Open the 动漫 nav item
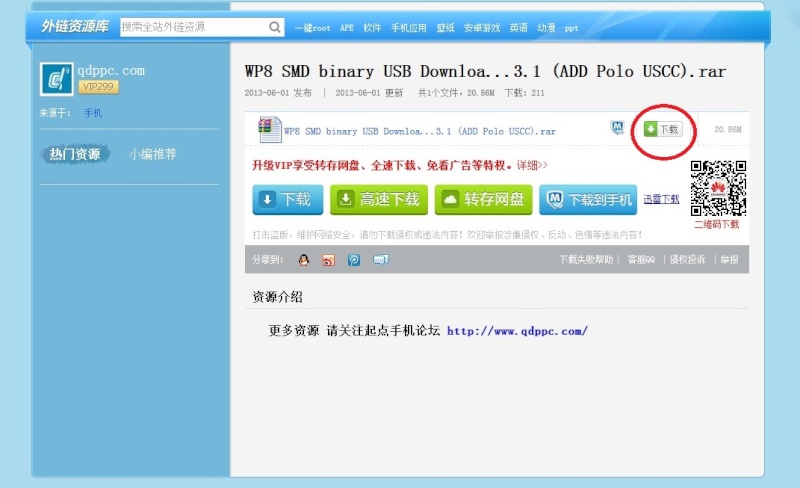Screen dimensions: 800x488 pos(546,28)
